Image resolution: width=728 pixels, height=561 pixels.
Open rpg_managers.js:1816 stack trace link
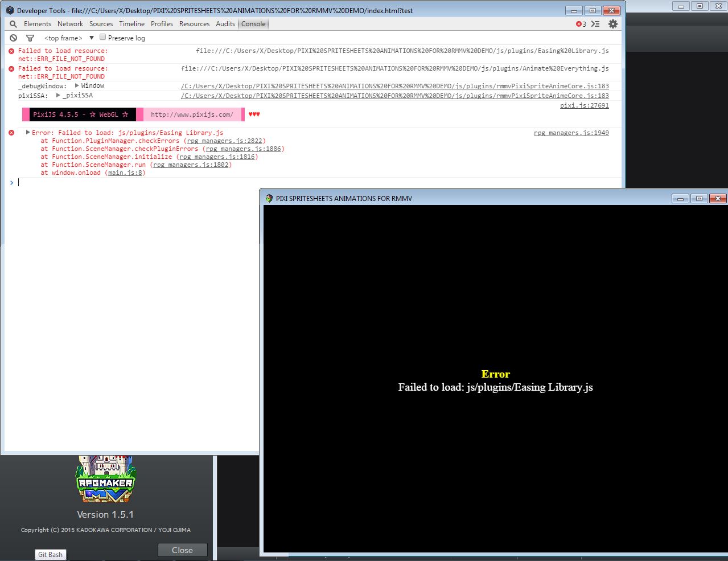[x=217, y=157]
